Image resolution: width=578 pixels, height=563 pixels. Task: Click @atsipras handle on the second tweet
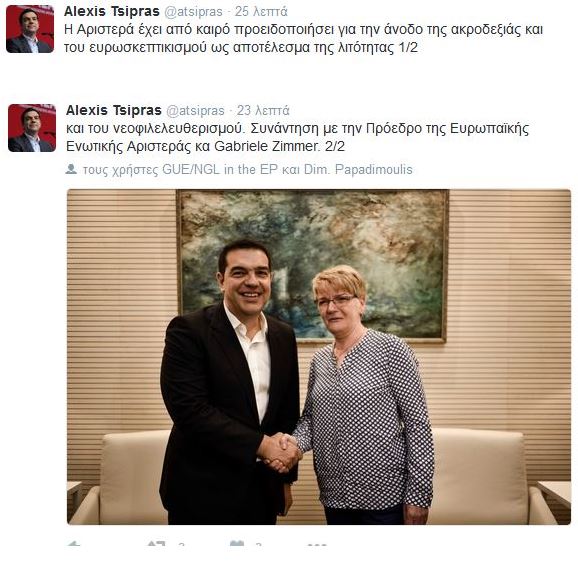(x=195, y=111)
